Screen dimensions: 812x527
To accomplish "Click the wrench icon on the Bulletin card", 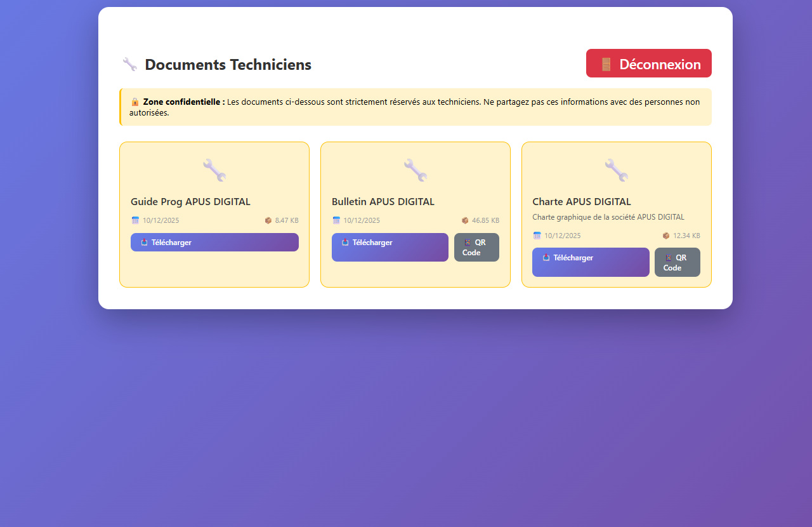I will coord(416,170).
